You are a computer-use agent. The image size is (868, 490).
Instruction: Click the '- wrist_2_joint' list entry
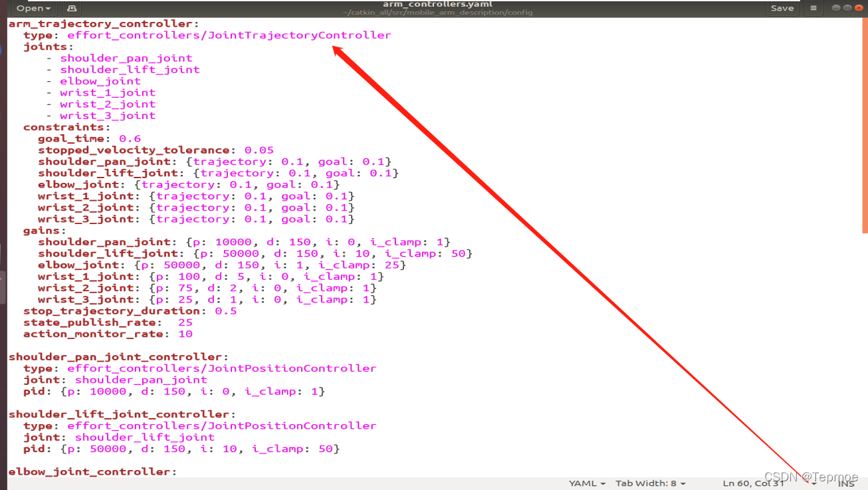[100, 104]
